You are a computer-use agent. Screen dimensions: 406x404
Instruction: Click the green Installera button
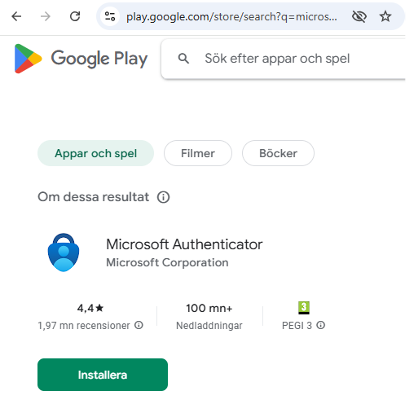[102, 375]
